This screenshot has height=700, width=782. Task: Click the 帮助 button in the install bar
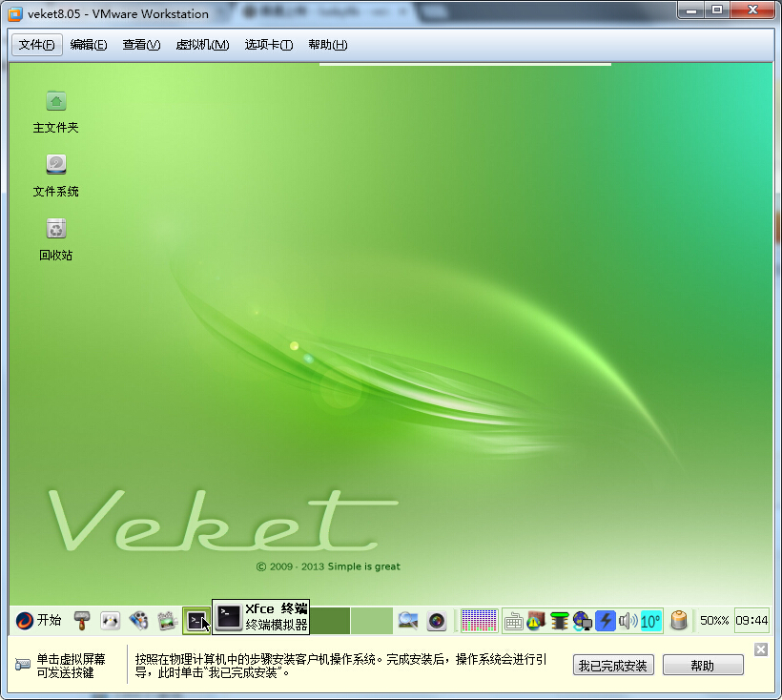(x=703, y=665)
